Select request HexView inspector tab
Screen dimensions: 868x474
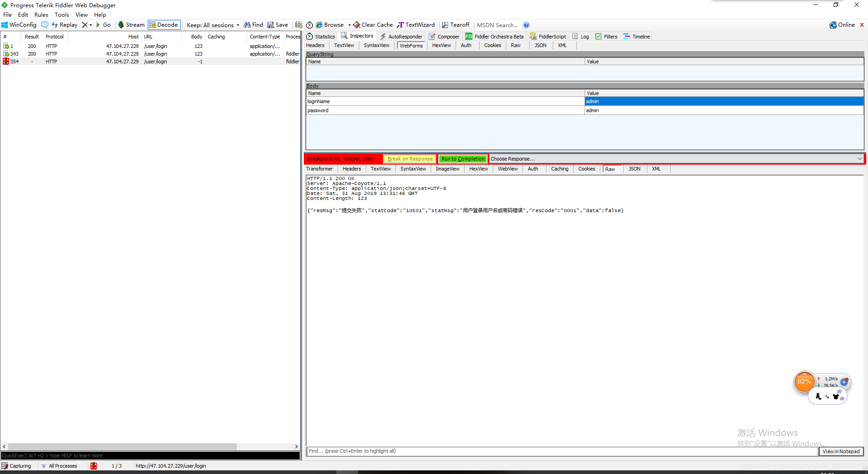441,45
